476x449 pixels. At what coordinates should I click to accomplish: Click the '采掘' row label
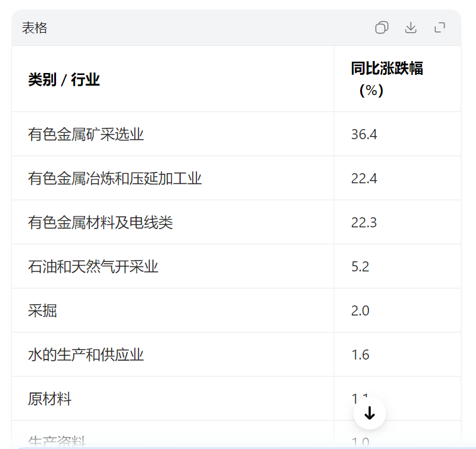point(42,310)
